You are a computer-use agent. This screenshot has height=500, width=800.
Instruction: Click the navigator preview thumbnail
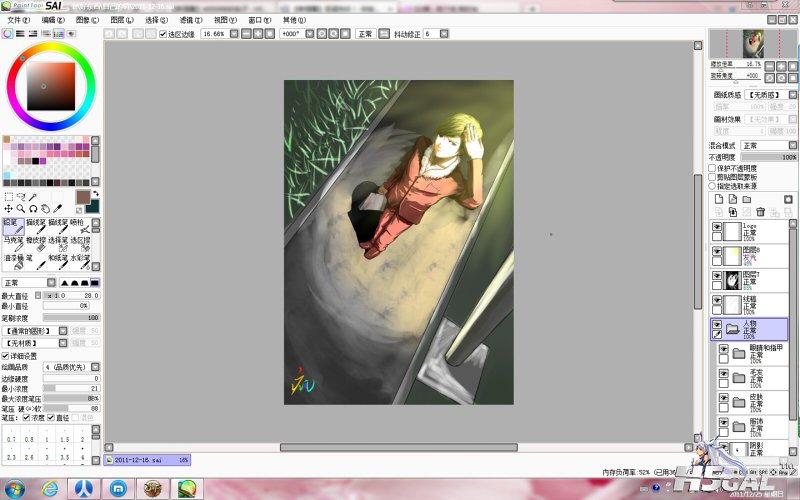753,44
